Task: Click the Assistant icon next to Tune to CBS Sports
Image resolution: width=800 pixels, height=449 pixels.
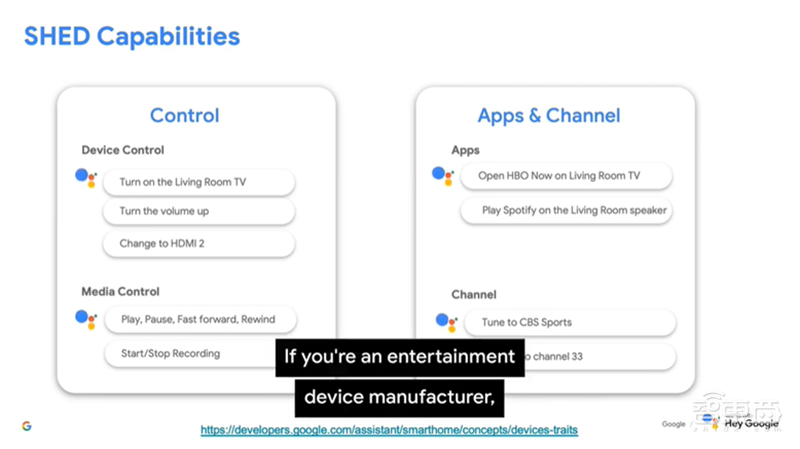Action: [x=447, y=322]
